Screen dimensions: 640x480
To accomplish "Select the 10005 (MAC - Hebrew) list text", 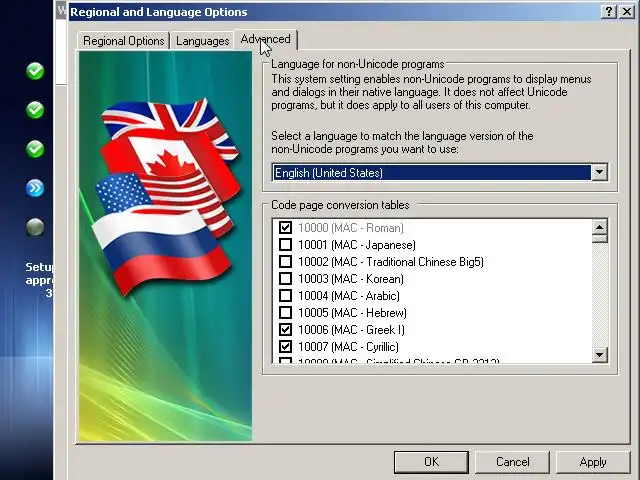I will (352, 313).
